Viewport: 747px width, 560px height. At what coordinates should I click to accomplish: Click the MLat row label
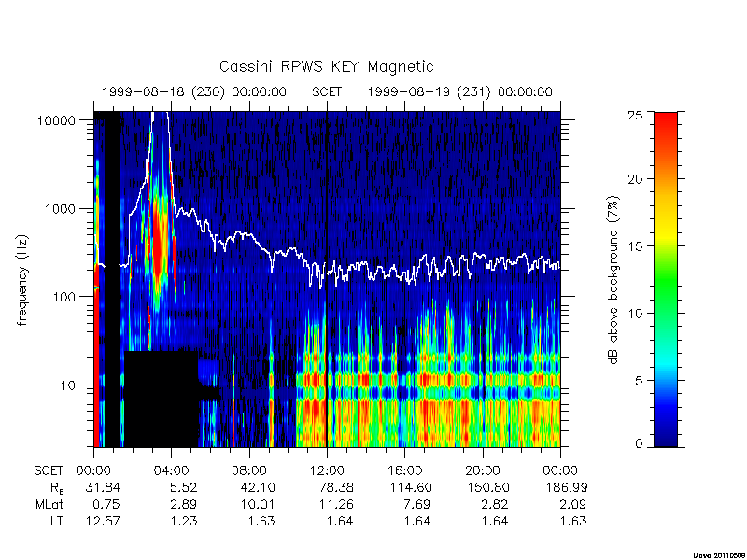[49, 504]
